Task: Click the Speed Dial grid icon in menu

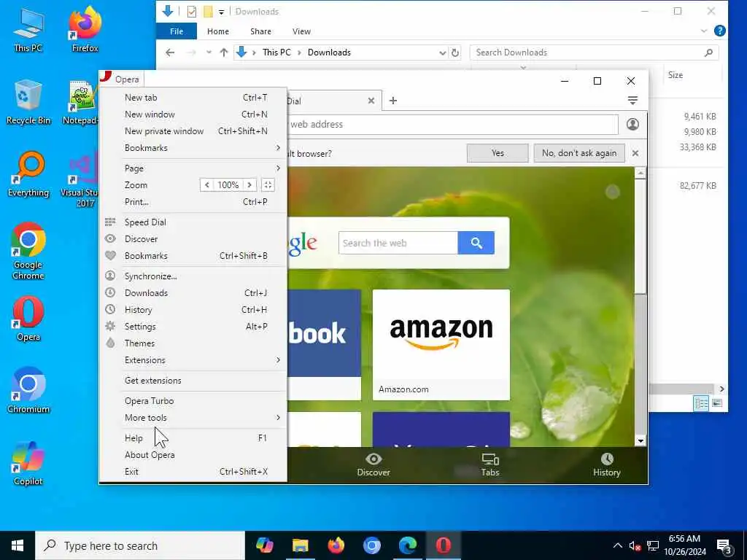Action: click(110, 222)
